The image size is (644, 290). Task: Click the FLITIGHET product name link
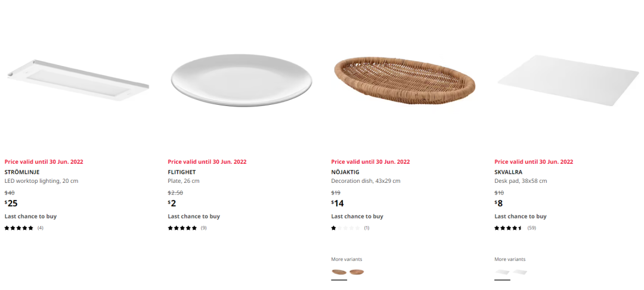(182, 172)
